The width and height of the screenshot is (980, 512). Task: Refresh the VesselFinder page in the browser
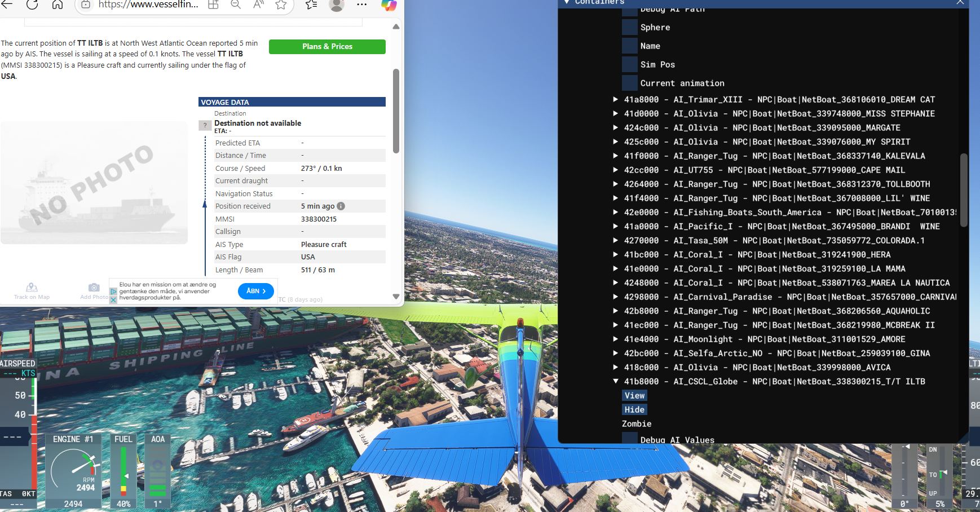point(32,5)
